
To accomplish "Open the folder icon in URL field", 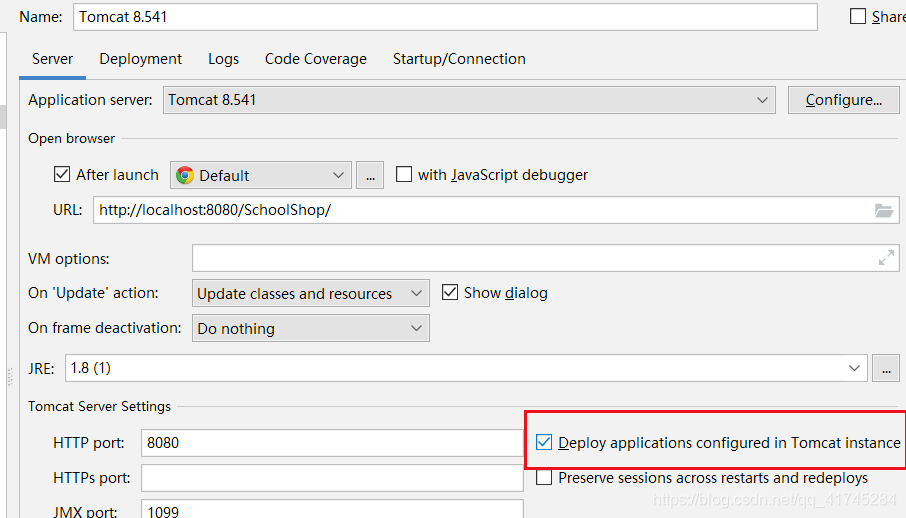I will (883, 210).
